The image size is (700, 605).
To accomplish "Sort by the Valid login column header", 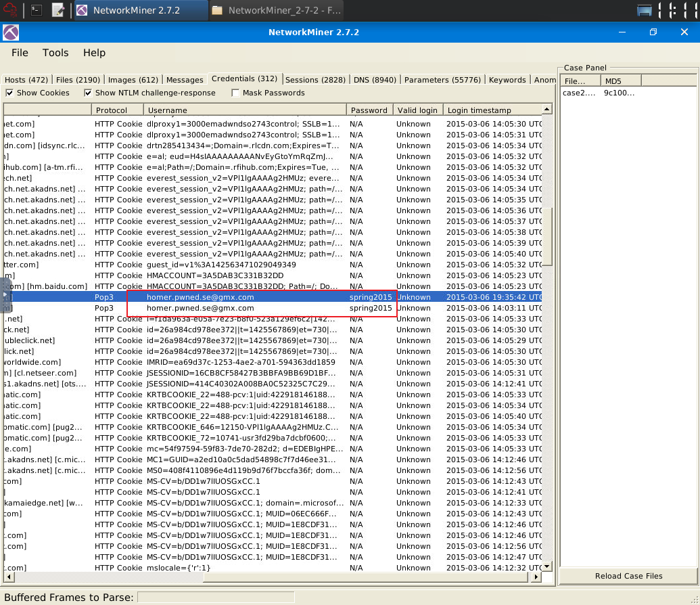I will pyautogui.click(x=417, y=110).
